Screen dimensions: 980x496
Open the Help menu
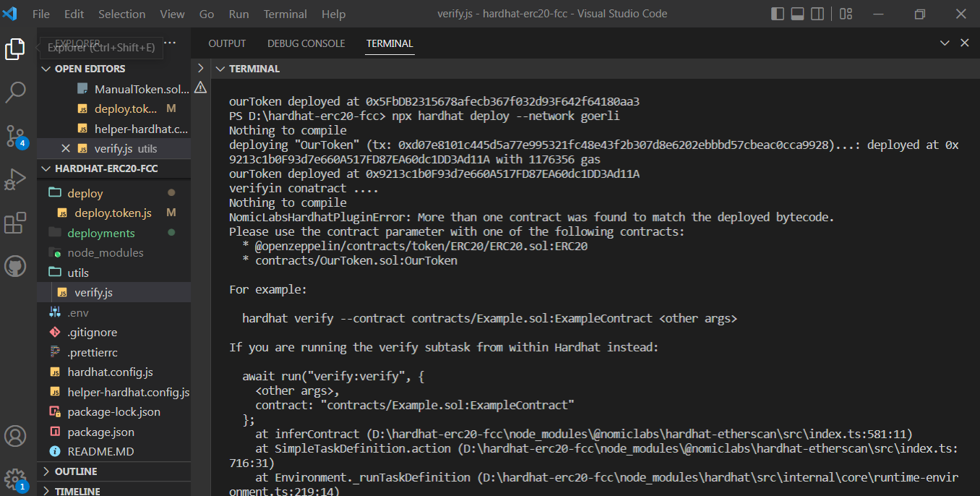pos(333,14)
